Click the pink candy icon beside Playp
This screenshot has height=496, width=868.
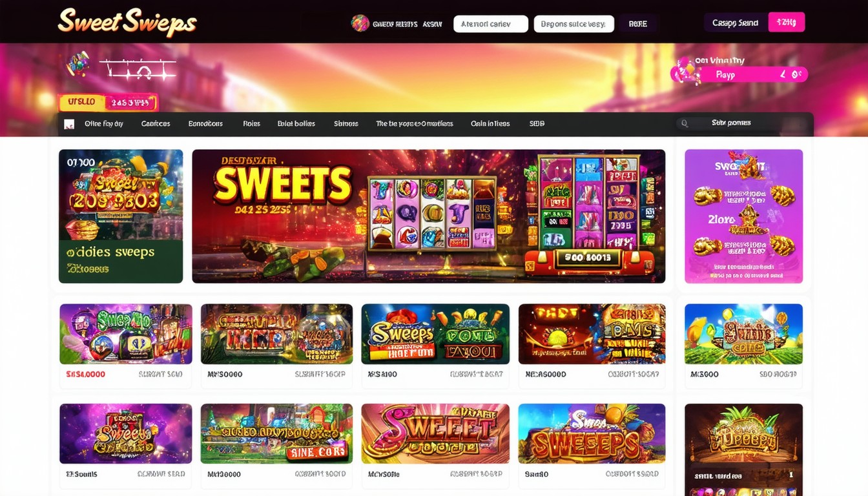(685, 72)
